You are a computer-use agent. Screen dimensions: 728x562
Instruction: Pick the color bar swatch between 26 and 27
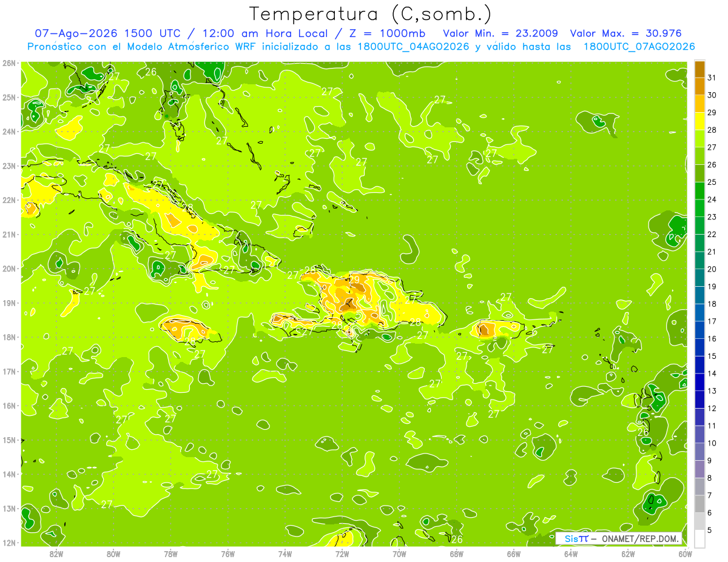[699, 156]
